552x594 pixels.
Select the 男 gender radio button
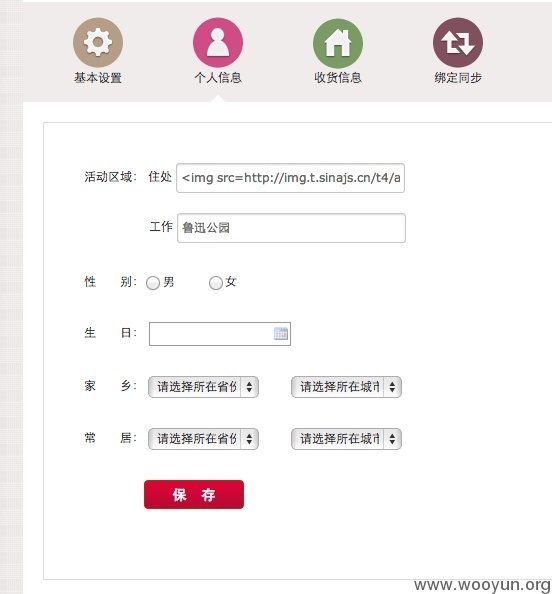(153, 283)
